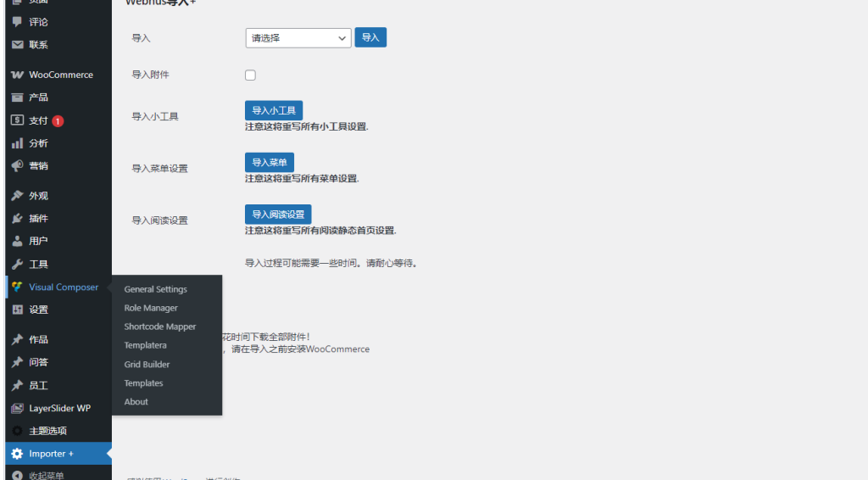Click the WooCommerce logo icon
Screen dimensions: 868x480
click(17, 75)
